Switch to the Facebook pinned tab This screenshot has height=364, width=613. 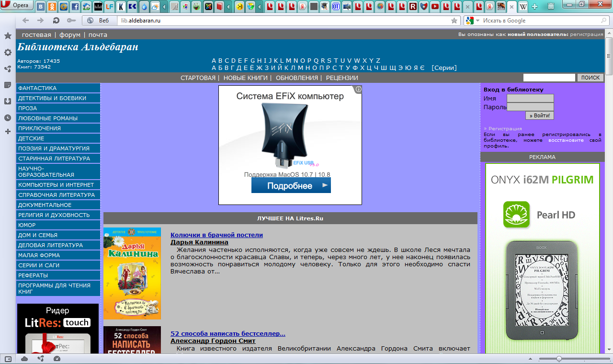(75, 7)
